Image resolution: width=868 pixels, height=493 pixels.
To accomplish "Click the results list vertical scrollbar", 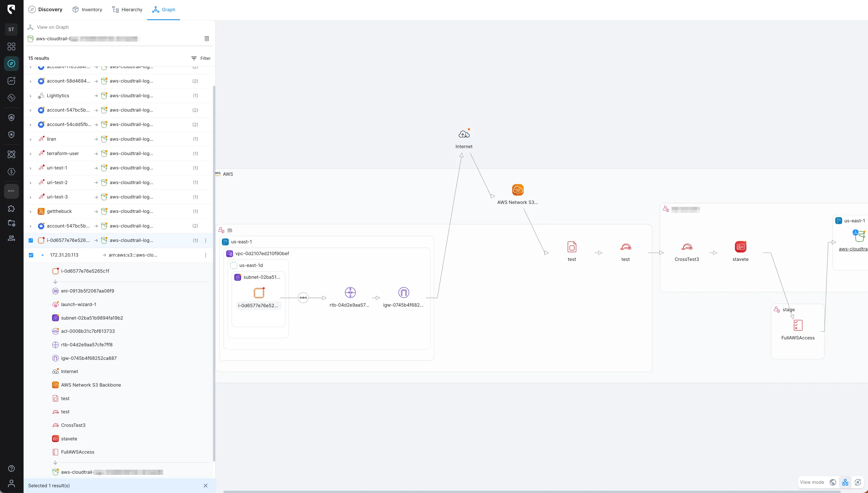I will tap(214, 274).
